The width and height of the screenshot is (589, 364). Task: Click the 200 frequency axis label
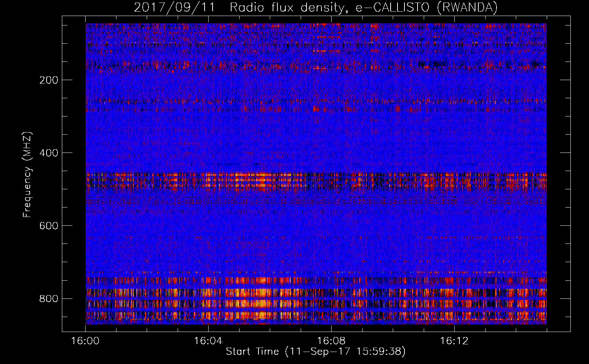point(49,80)
